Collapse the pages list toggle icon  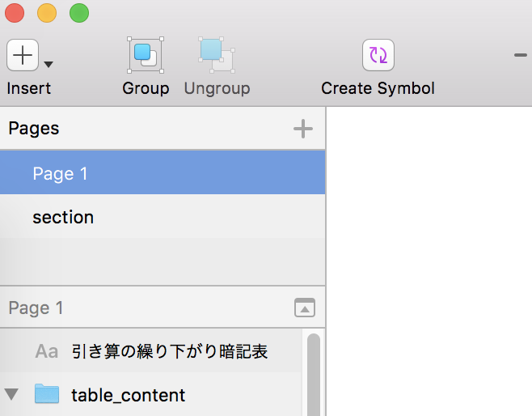pyautogui.click(x=304, y=308)
